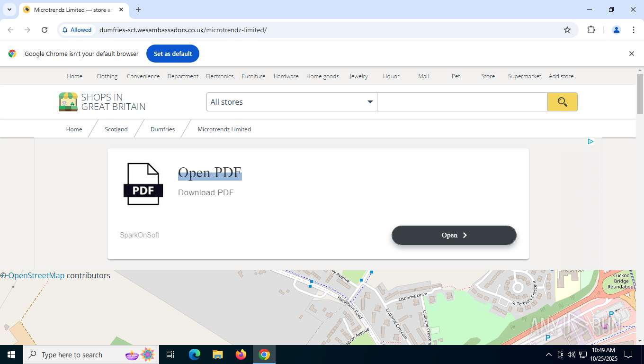The width and height of the screenshot is (644, 364).
Task: Click the Set as default button
Action: (x=173, y=54)
